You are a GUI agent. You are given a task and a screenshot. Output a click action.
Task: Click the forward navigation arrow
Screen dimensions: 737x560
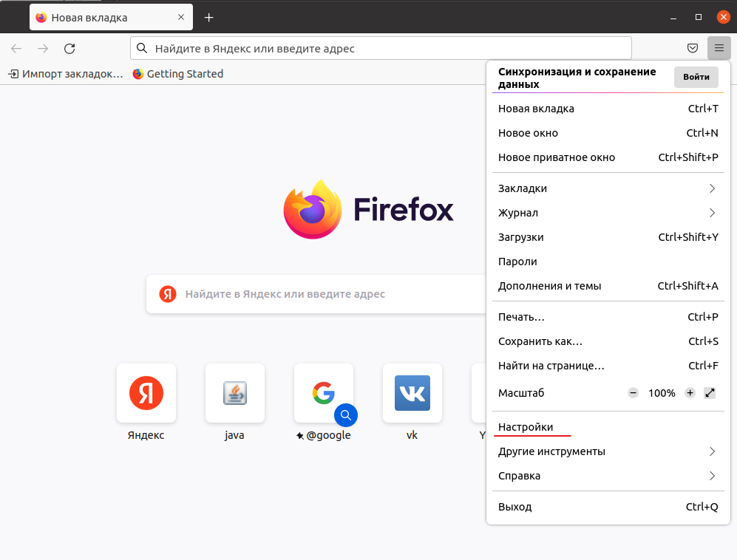tap(43, 48)
